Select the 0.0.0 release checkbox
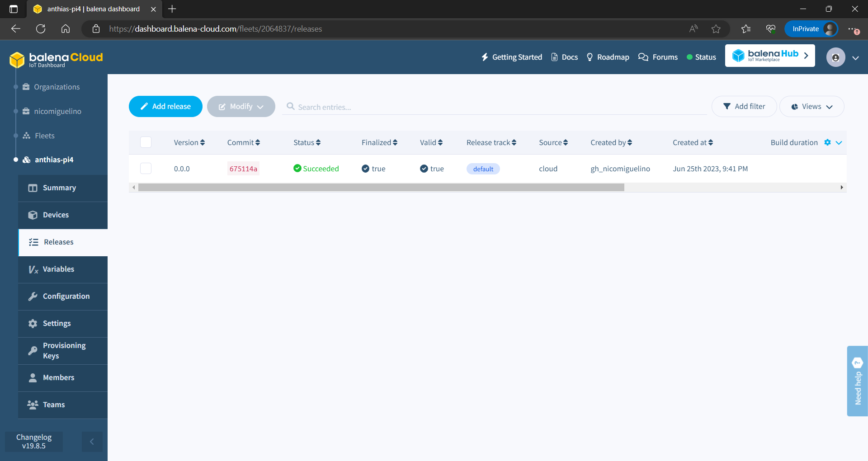The width and height of the screenshot is (868, 461). [x=146, y=169]
